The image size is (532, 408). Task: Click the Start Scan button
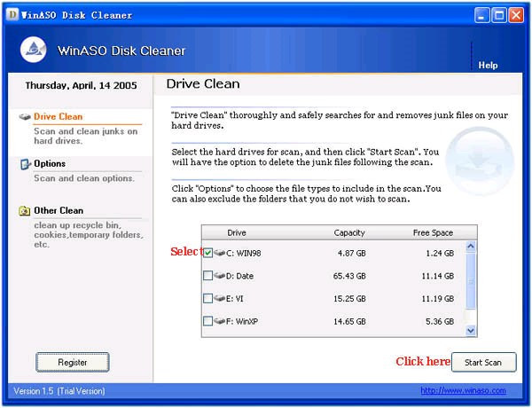click(484, 362)
